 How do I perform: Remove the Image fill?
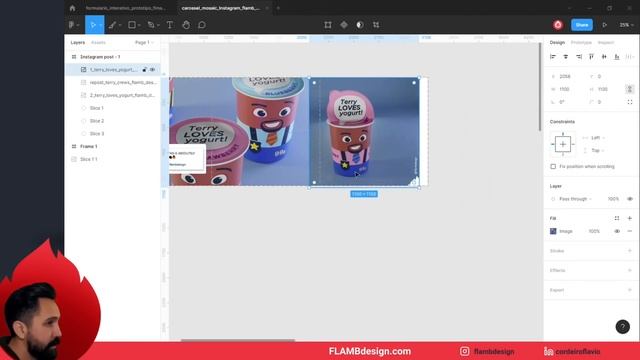point(630,231)
